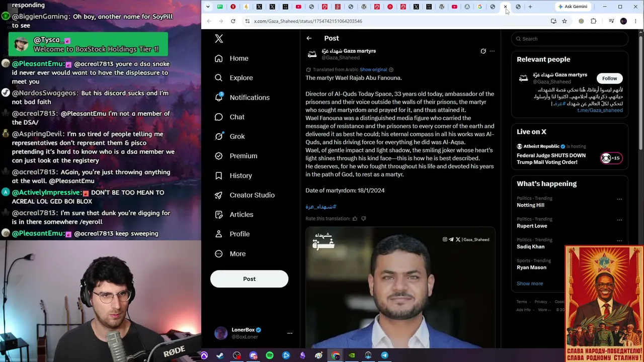
Task: Open more options for Notting Hill trend
Action: pos(619,199)
